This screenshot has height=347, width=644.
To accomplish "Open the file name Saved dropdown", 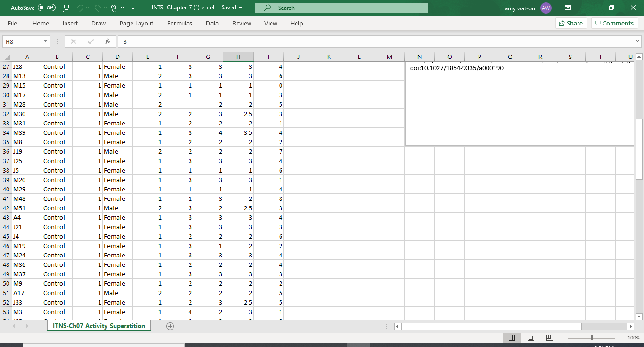I will (241, 8).
